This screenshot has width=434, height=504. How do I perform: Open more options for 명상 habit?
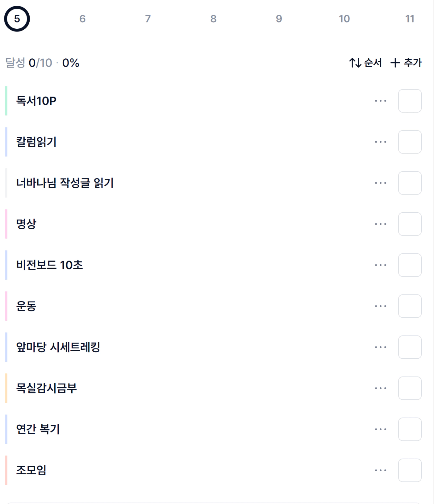tap(380, 224)
